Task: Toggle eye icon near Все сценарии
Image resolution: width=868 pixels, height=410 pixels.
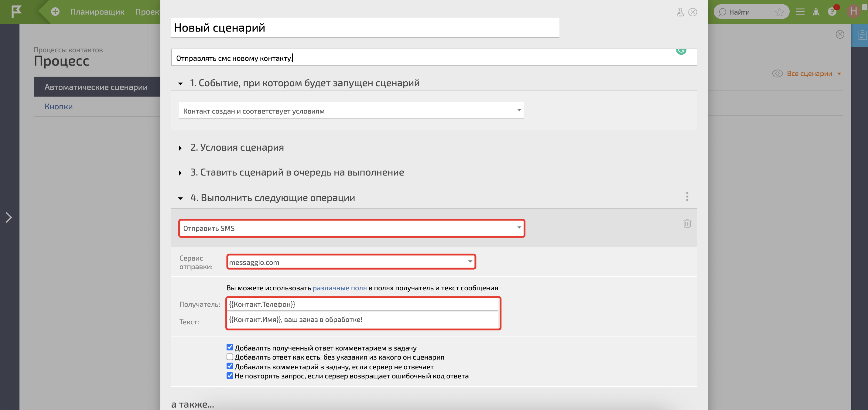Action: point(777,73)
